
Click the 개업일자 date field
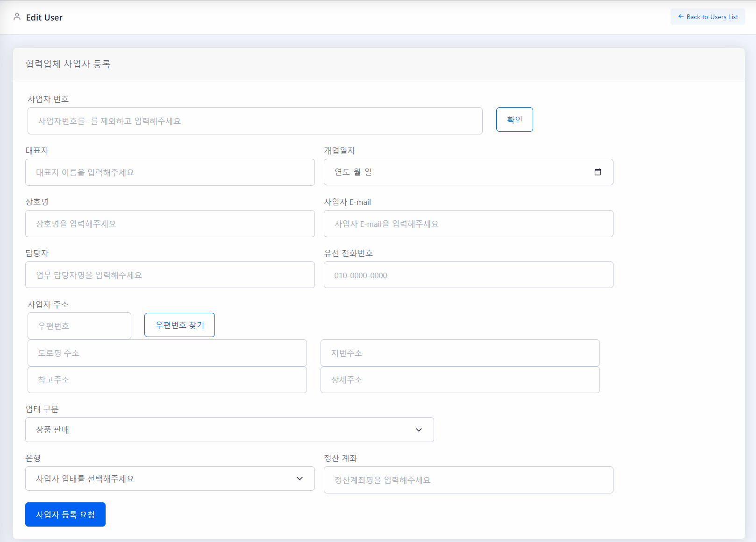click(x=469, y=172)
